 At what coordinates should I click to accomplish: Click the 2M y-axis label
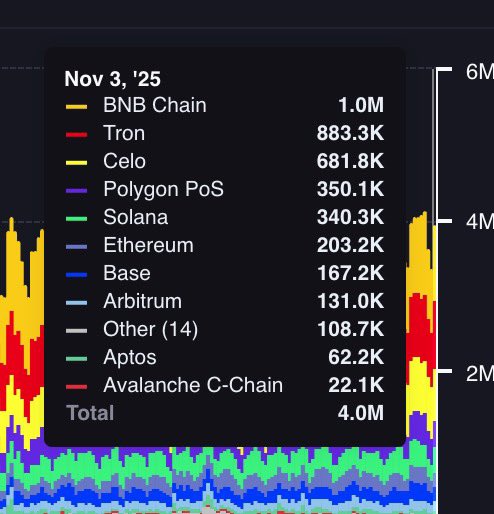coord(480,374)
